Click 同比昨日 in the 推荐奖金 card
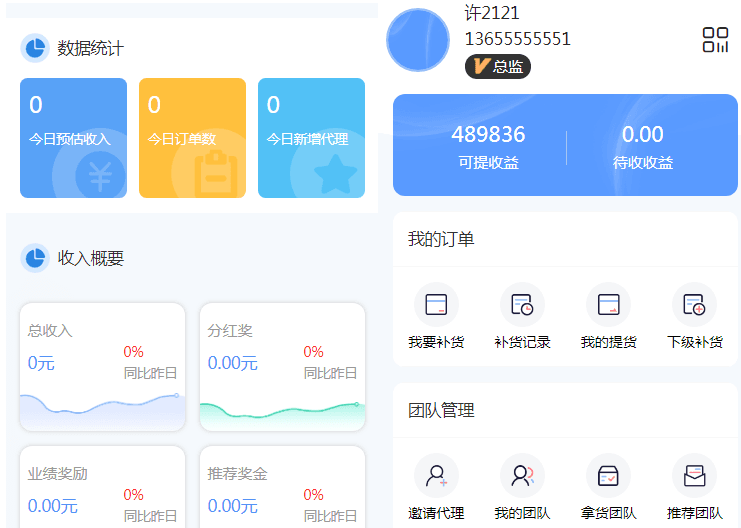Viewport: 741px width, 528px height. pos(330,516)
